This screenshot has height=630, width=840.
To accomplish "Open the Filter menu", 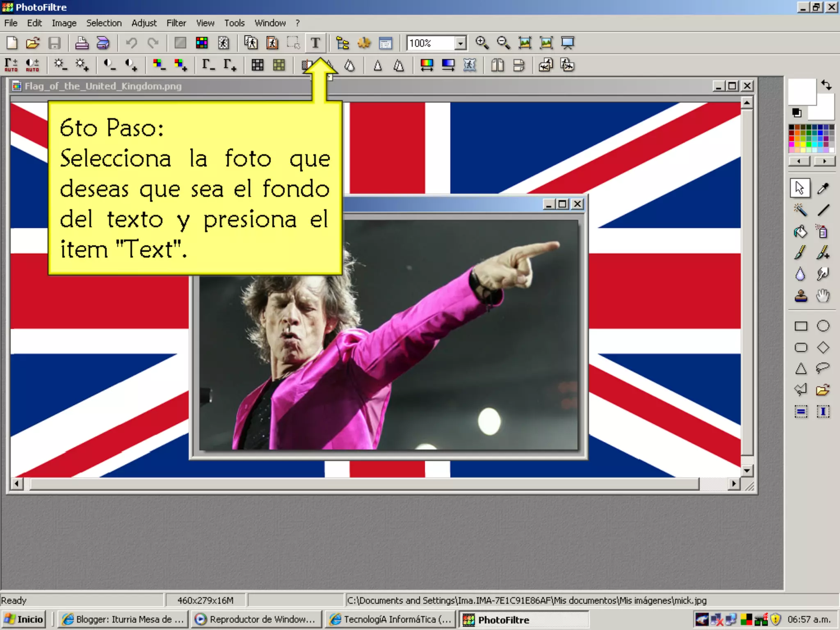I will point(176,23).
